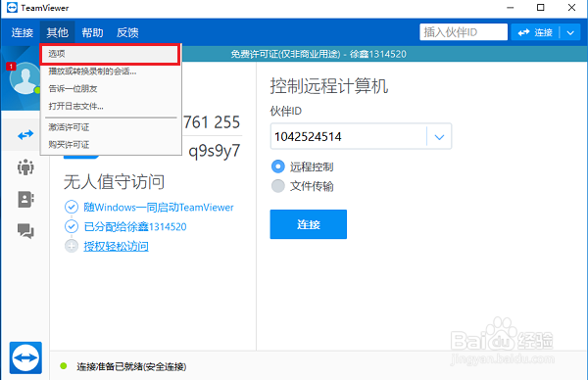588x380 pixels.
Task: Expand the top-right 连接 button dropdown arrow
Action: point(570,32)
